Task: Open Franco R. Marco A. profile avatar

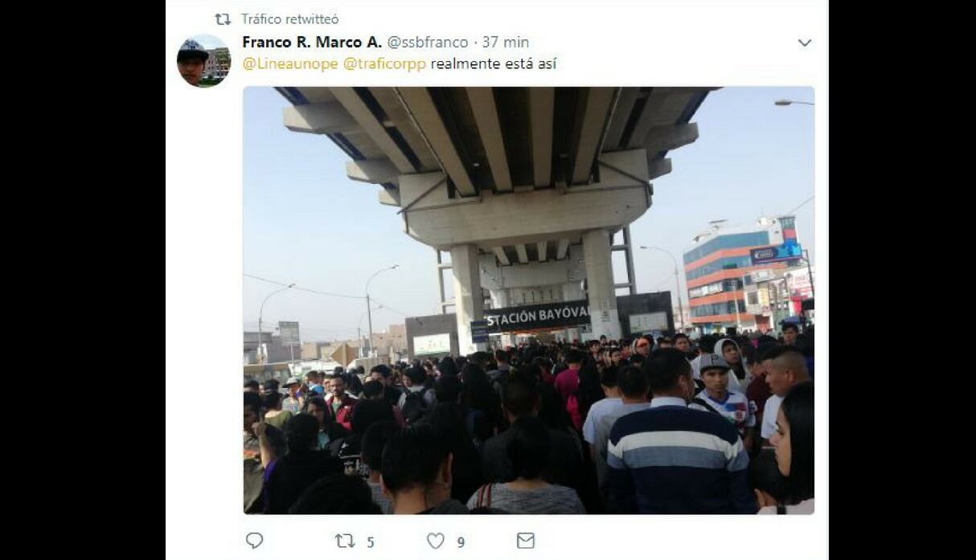Action: pos(203,61)
